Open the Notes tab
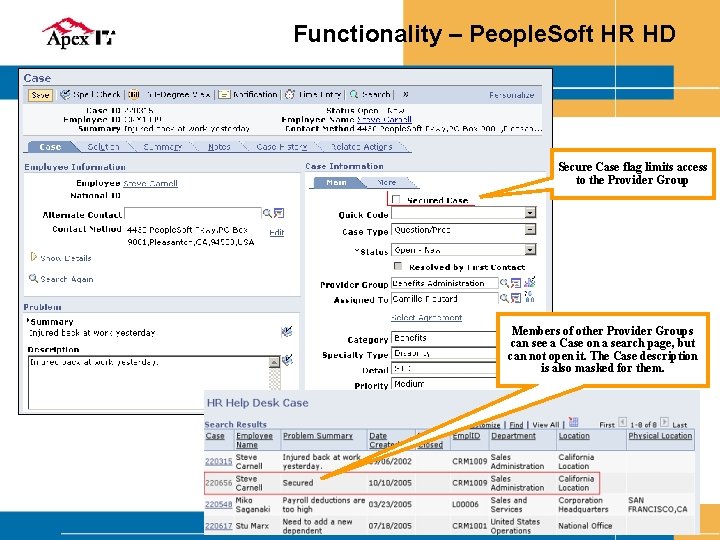The height and width of the screenshot is (540, 720). (x=219, y=147)
